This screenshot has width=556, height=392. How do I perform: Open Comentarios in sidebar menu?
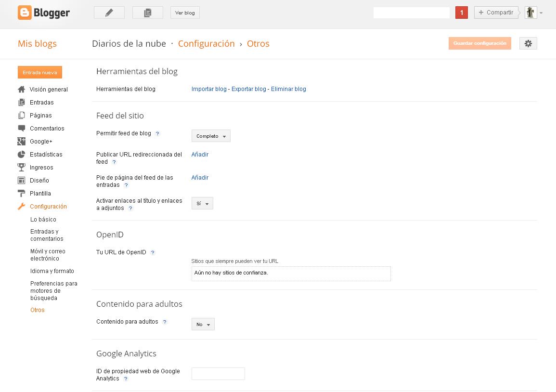[47, 129]
